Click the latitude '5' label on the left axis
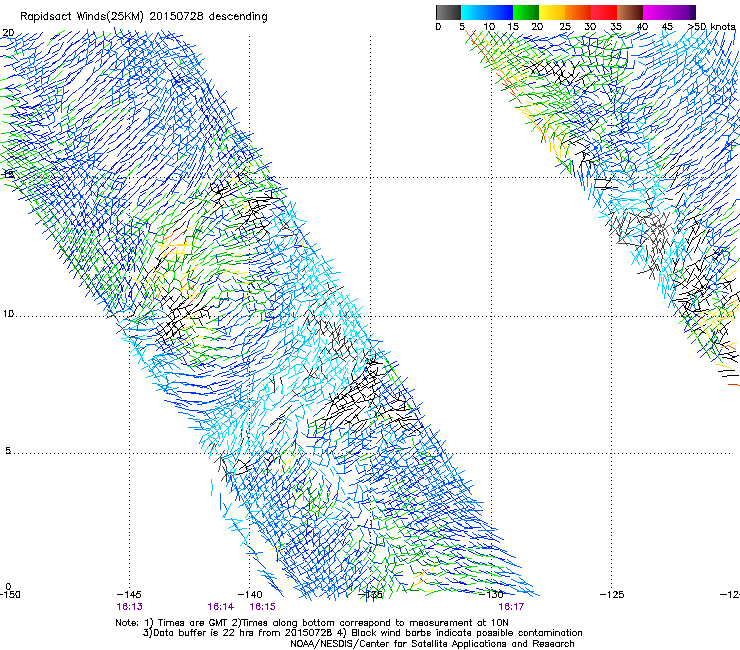 (x=8, y=451)
